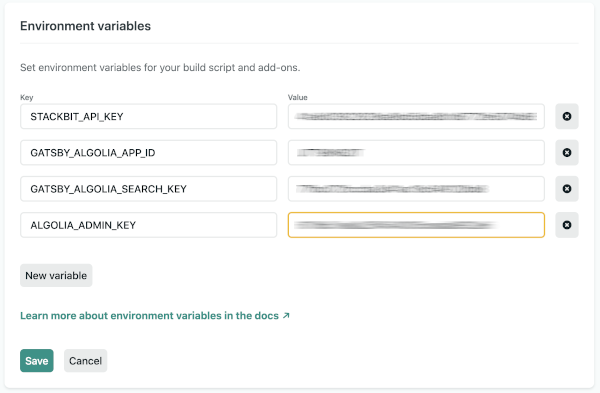
Task: Click the Key column label
Action: [x=27, y=97]
